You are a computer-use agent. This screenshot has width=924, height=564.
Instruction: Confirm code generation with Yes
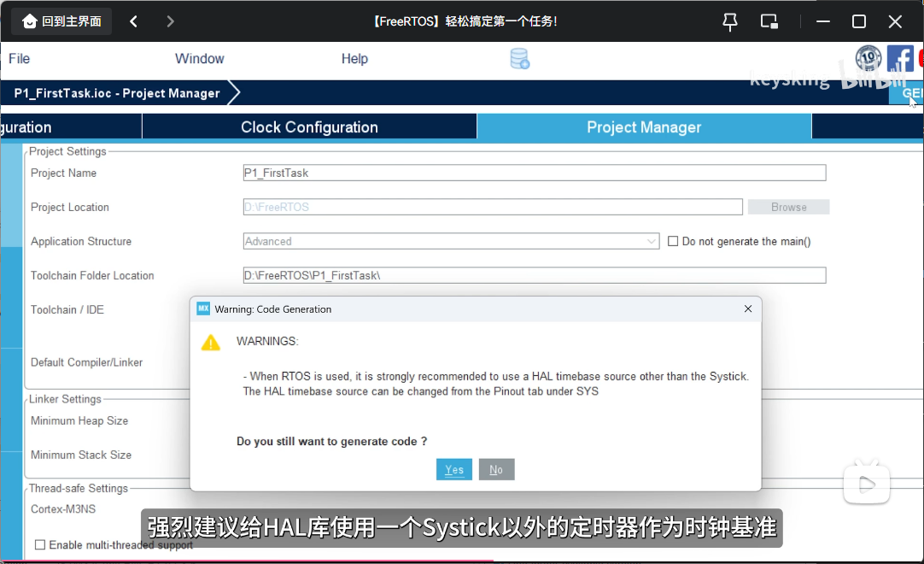(x=453, y=470)
